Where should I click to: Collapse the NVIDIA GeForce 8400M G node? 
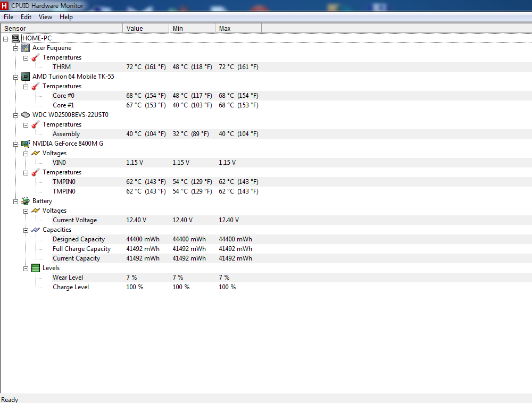[x=15, y=145]
